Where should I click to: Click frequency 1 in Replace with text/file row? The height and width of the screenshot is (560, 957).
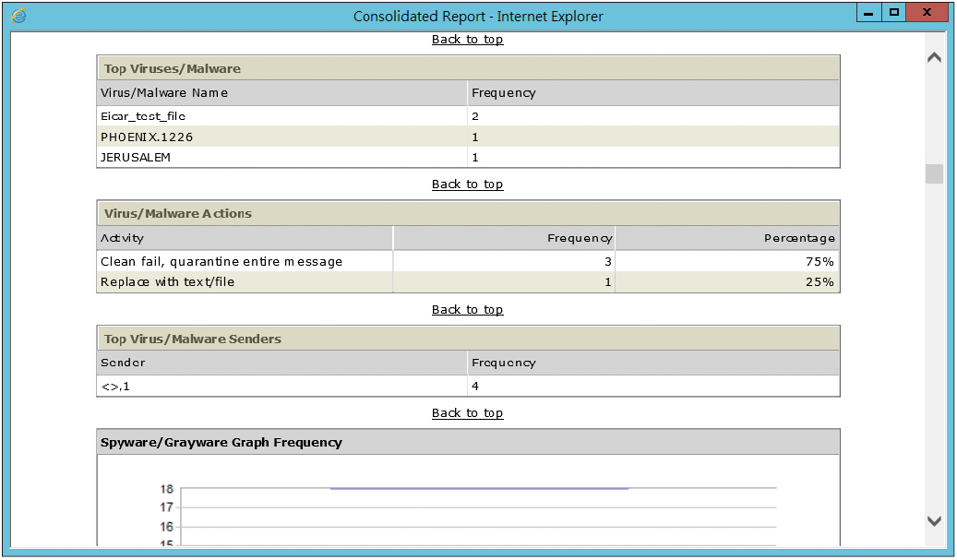pyautogui.click(x=608, y=281)
